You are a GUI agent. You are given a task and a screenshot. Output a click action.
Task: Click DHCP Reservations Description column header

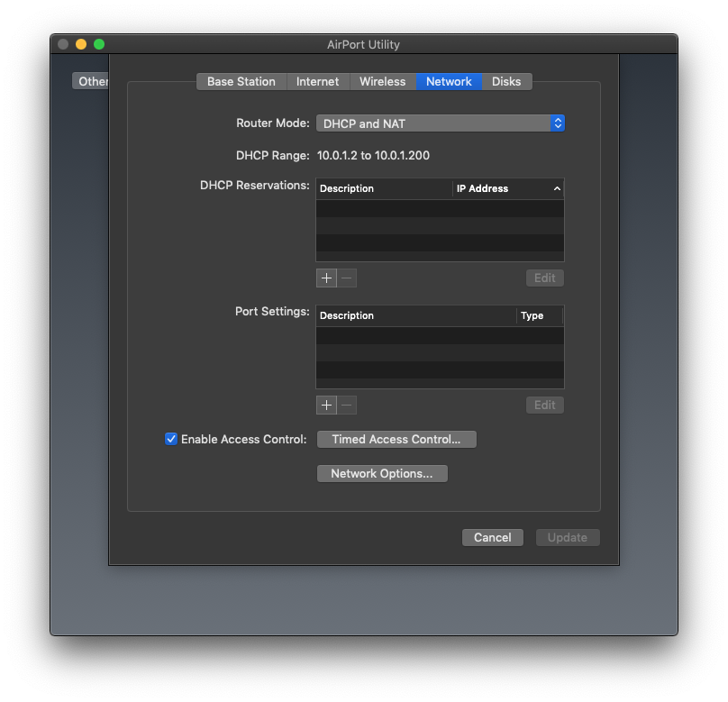pos(384,188)
